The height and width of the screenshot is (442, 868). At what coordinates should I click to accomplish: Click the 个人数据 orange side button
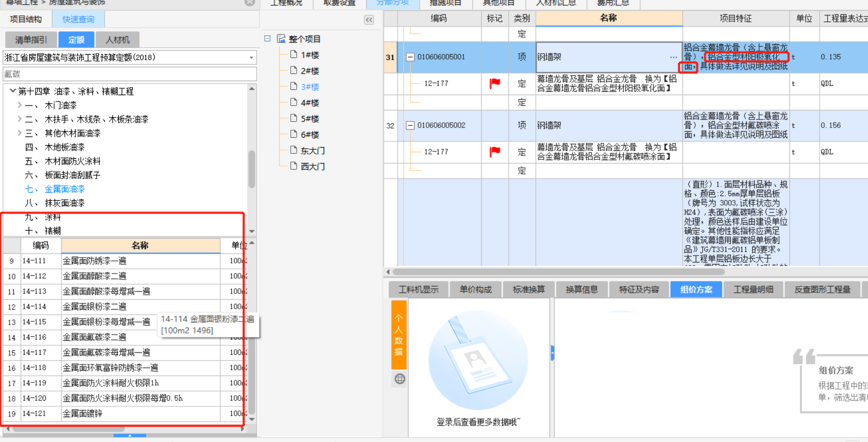399,335
